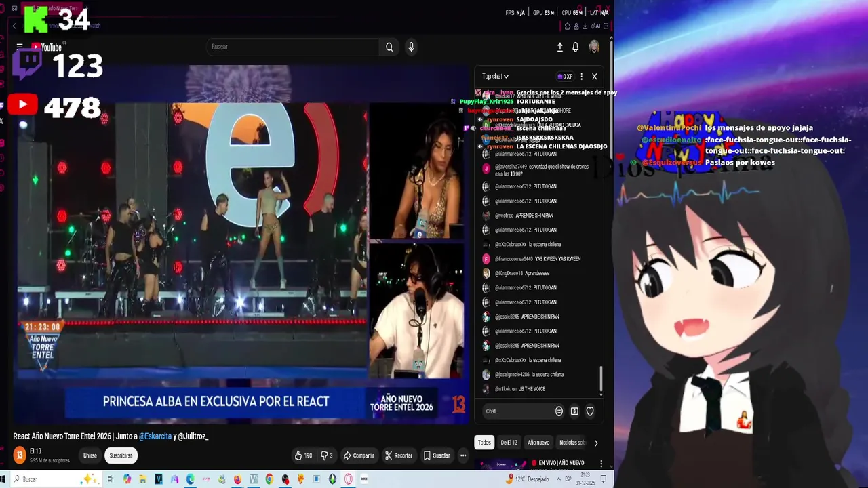Click @n1kokren JB THE VOICE message
Viewport: 868px width, 488px height.
point(514,389)
